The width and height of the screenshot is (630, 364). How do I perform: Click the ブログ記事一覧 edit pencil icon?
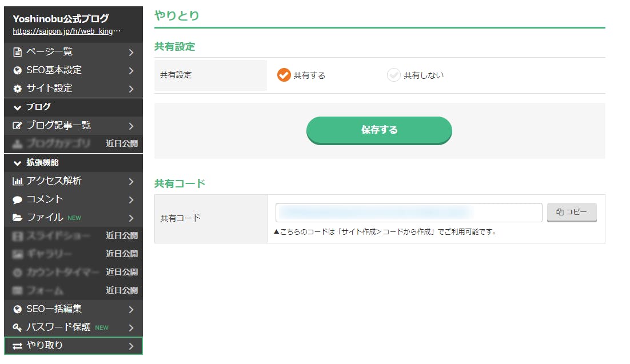click(17, 126)
